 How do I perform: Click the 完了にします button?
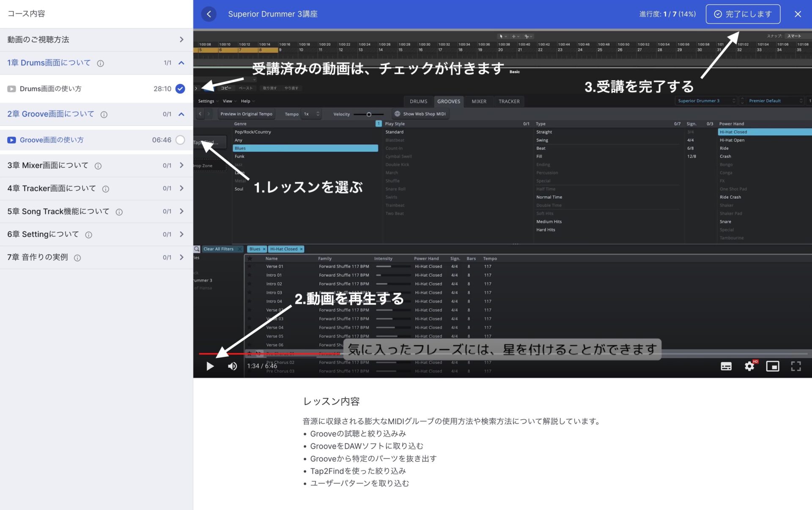[743, 14]
